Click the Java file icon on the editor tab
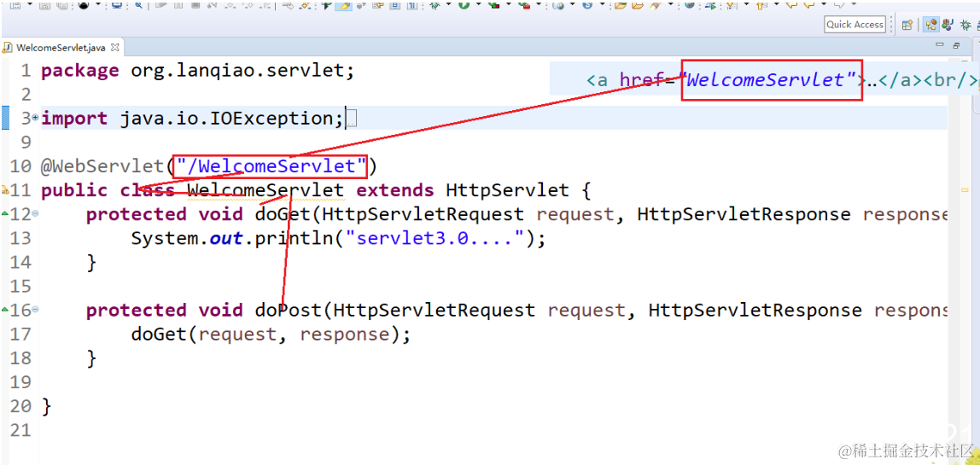Viewport: 980px width, 465px height. 8,47
